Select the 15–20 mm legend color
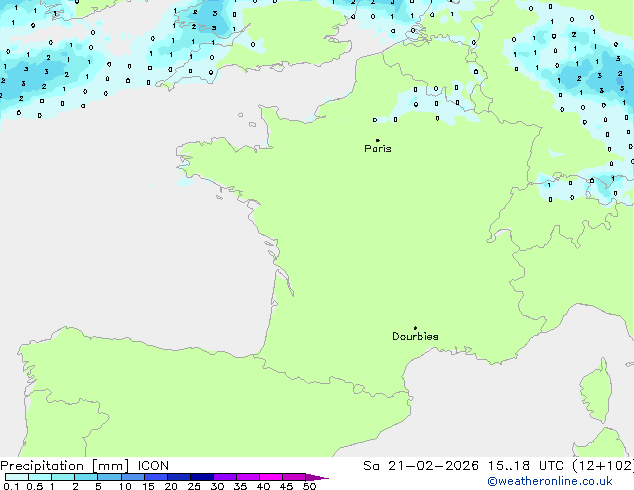The image size is (634, 490). [x=155, y=477]
